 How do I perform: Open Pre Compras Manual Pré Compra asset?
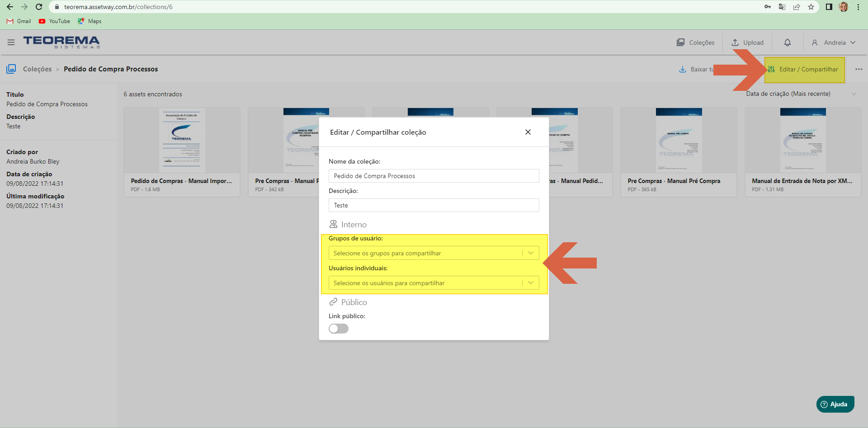(x=679, y=152)
